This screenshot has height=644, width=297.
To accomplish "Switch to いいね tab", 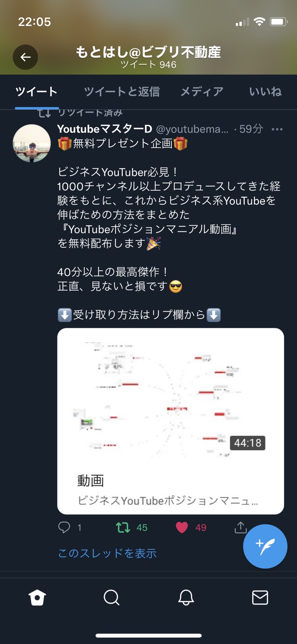I will pyautogui.click(x=265, y=91).
